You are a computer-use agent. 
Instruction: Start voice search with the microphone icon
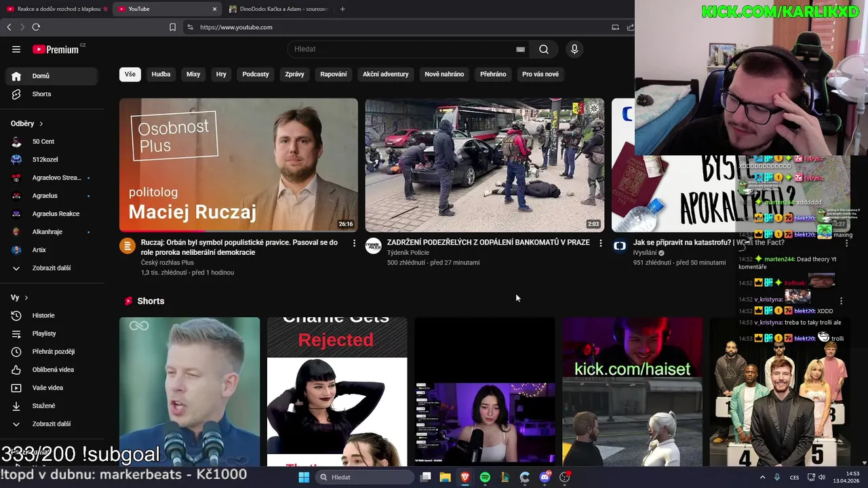574,49
